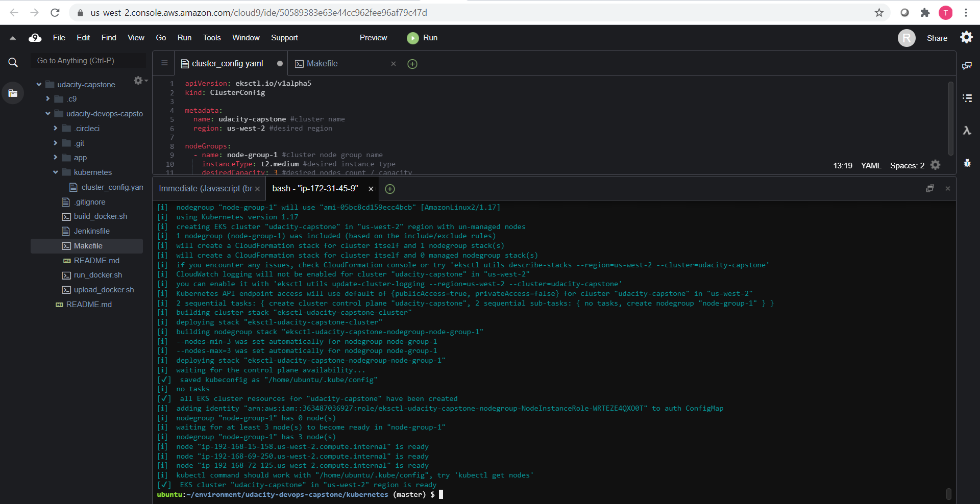980x504 pixels.
Task: Open the Support menu
Action: (x=284, y=38)
